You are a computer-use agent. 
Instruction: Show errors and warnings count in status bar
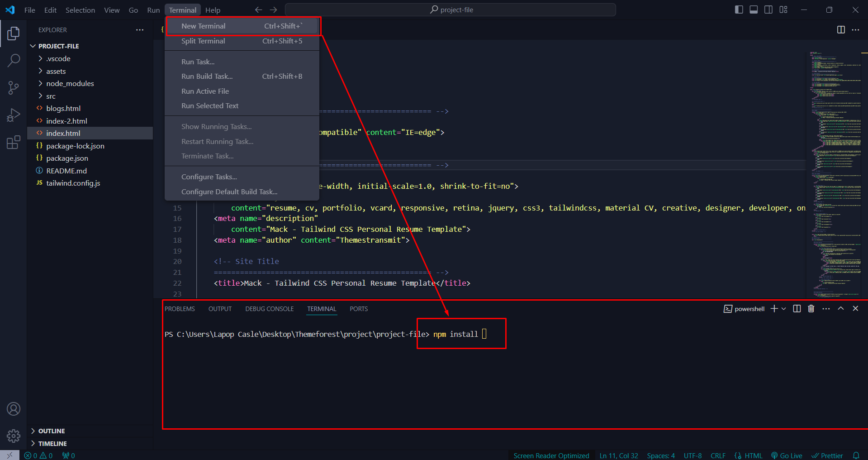tap(38, 455)
